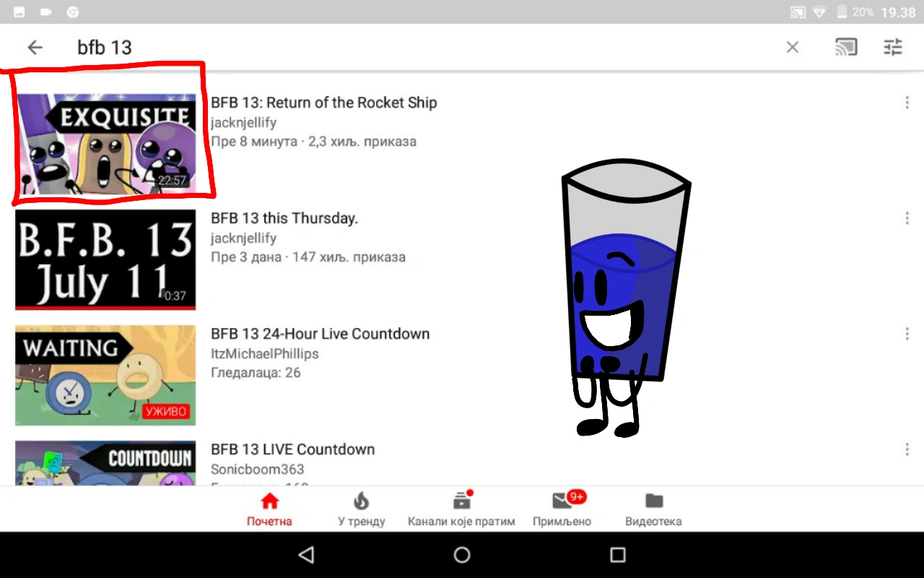The image size is (924, 578).
Task: Play the BFB 13 this Thursday video
Action: [105, 260]
